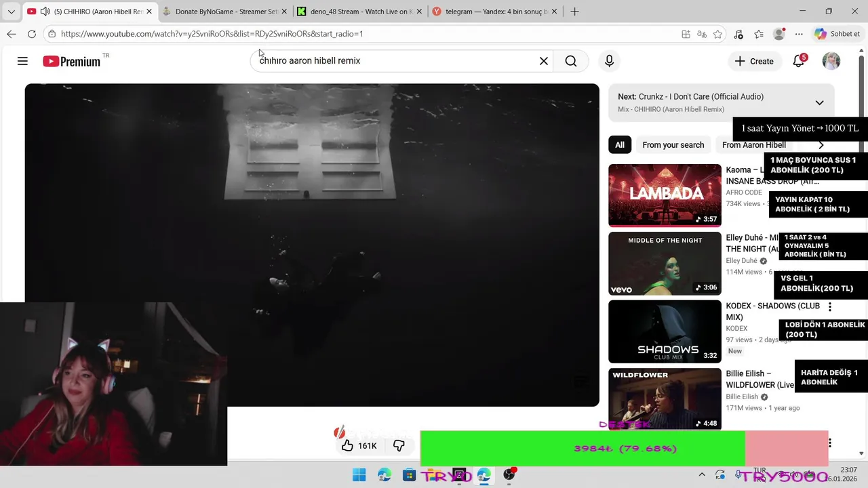Open the YouTube guide hamburger menu
This screenshot has height=488, width=868.
(22, 61)
